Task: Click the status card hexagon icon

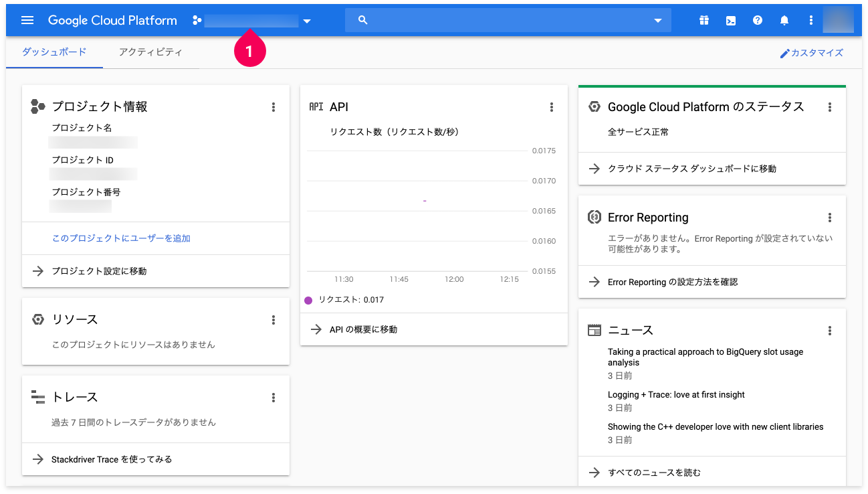Action: pyautogui.click(x=594, y=106)
